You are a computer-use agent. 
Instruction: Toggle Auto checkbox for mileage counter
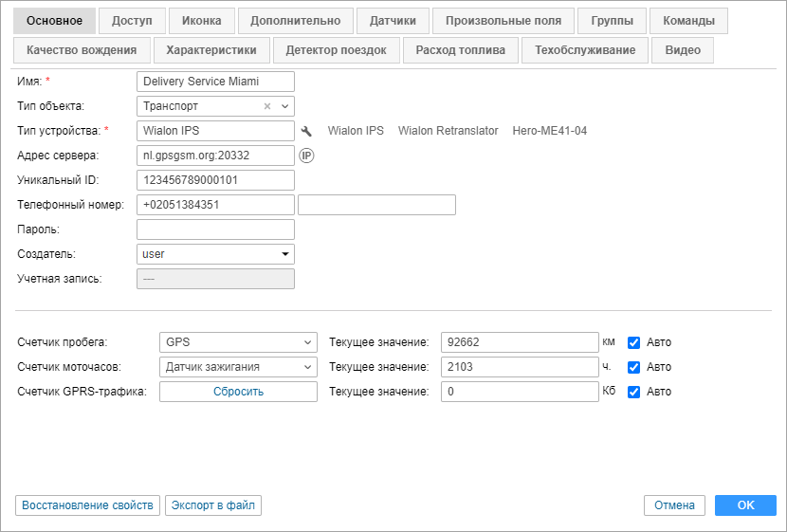point(634,342)
